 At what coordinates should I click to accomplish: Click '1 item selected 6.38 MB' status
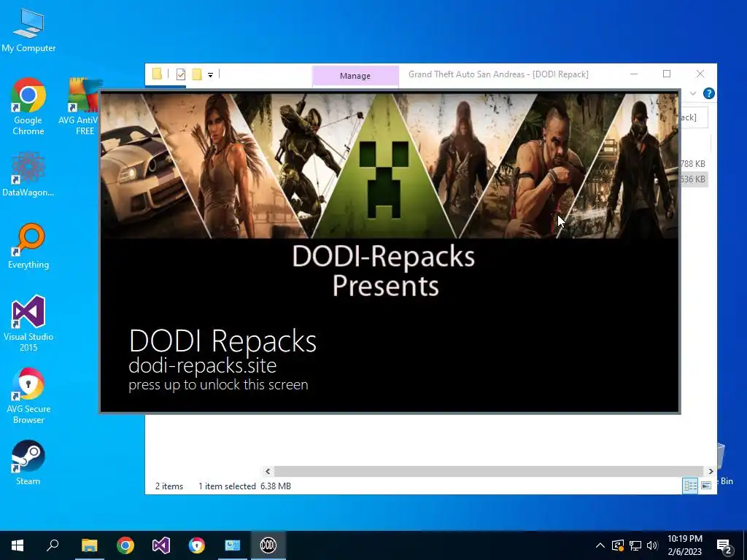tap(244, 486)
